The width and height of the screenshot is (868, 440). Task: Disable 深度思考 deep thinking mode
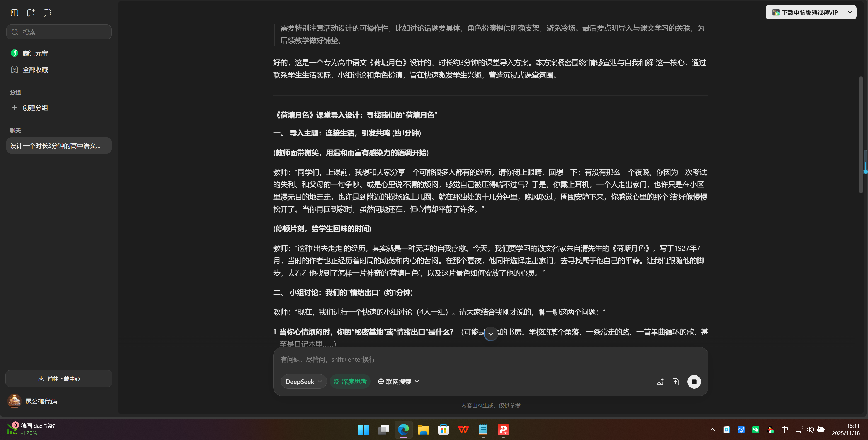click(x=350, y=381)
